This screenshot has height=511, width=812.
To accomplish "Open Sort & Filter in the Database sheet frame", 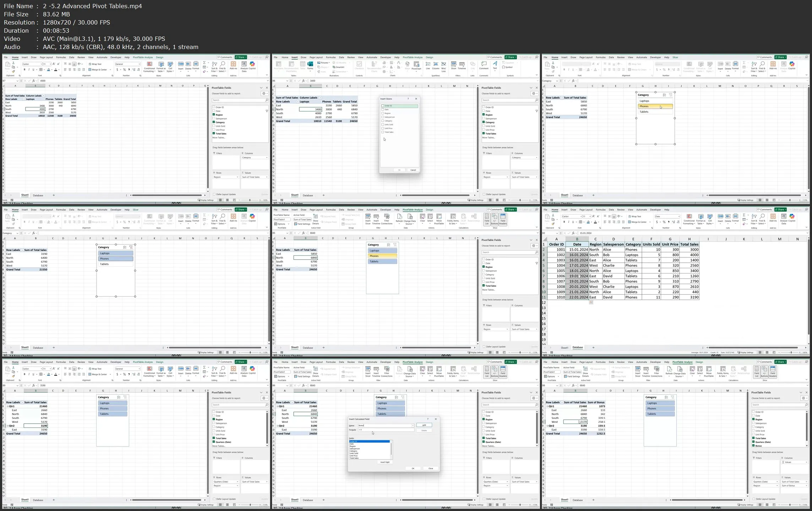I will 754,219.
